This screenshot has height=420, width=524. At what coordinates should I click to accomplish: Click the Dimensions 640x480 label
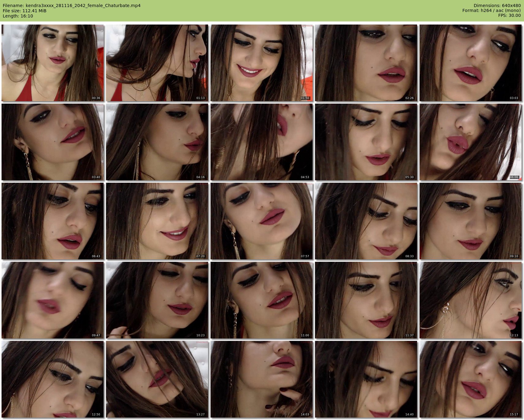tap(497, 6)
